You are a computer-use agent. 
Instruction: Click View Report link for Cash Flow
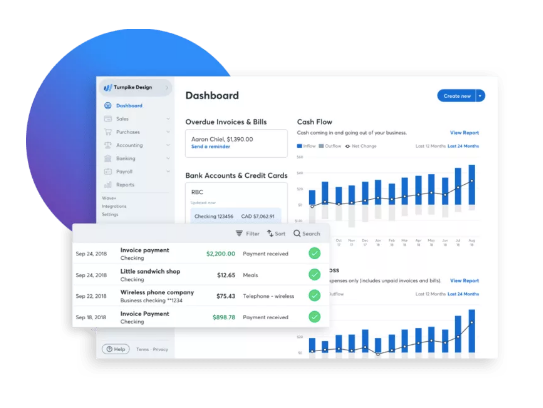[x=464, y=133]
